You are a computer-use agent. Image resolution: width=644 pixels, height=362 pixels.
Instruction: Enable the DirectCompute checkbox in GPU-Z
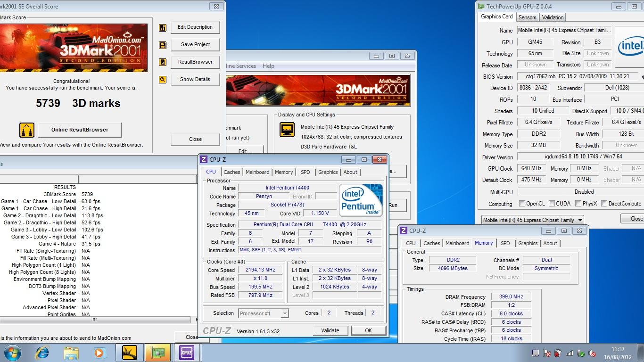click(x=604, y=204)
